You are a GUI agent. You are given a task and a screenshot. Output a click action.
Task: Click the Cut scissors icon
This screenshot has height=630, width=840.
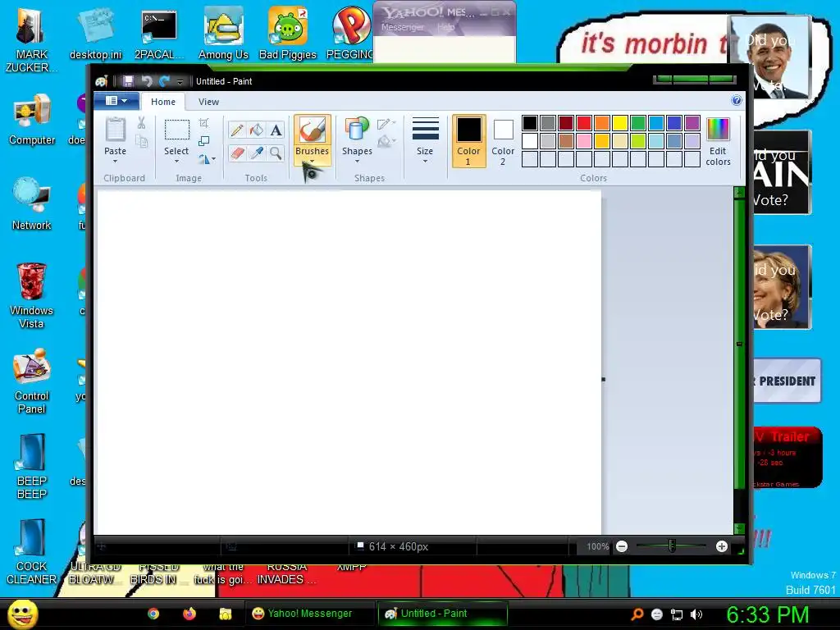tap(141, 123)
